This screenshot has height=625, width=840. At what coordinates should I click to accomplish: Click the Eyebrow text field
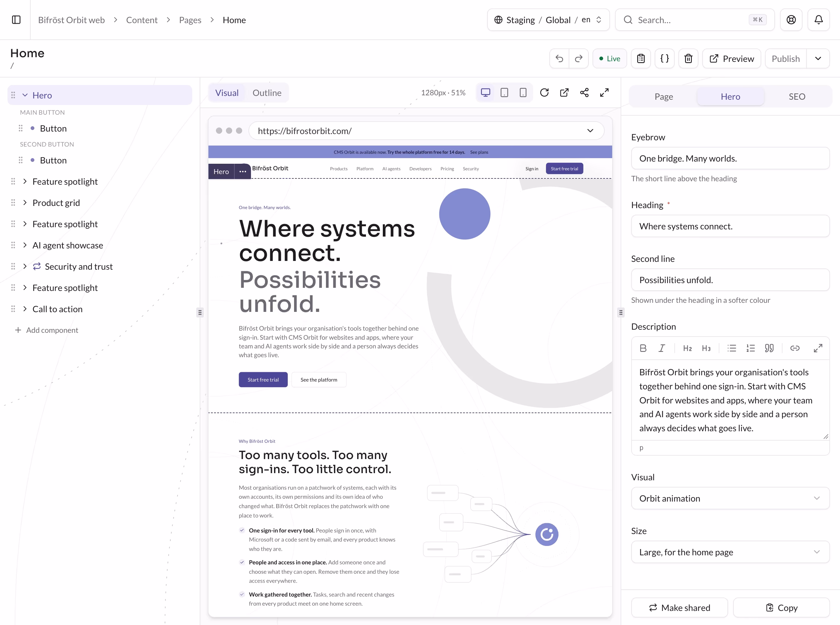[730, 158]
